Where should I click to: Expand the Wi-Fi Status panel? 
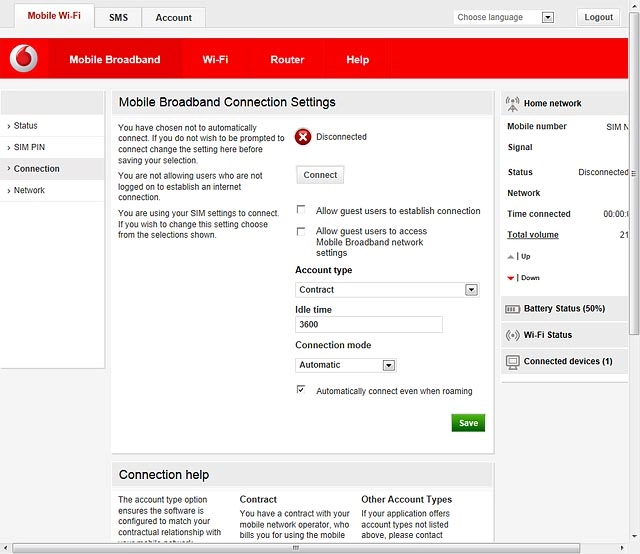click(x=564, y=335)
